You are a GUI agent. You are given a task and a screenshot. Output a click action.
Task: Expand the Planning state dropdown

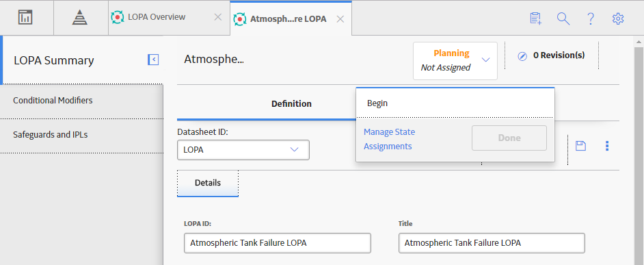(x=455, y=60)
